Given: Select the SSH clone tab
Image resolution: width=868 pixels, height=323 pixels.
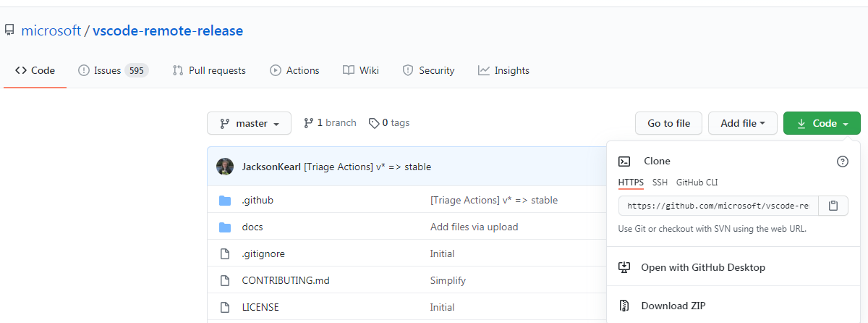Looking at the screenshot, I should tap(660, 183).
